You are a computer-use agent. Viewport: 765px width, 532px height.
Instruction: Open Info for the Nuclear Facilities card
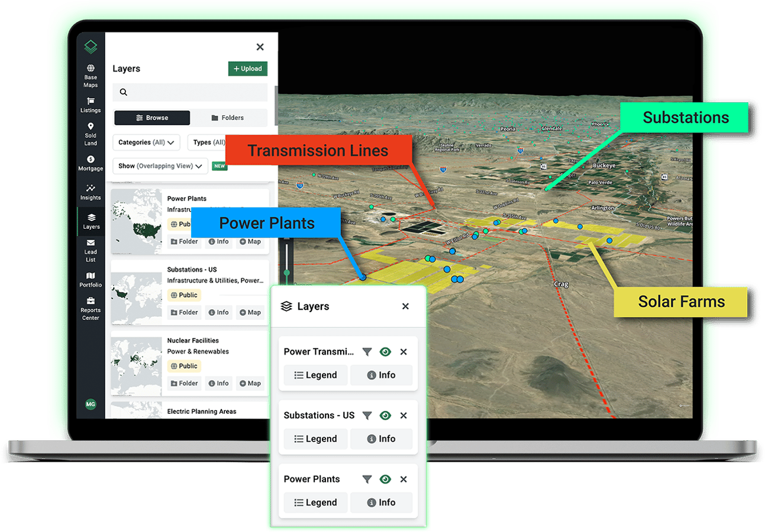point(218,383)
